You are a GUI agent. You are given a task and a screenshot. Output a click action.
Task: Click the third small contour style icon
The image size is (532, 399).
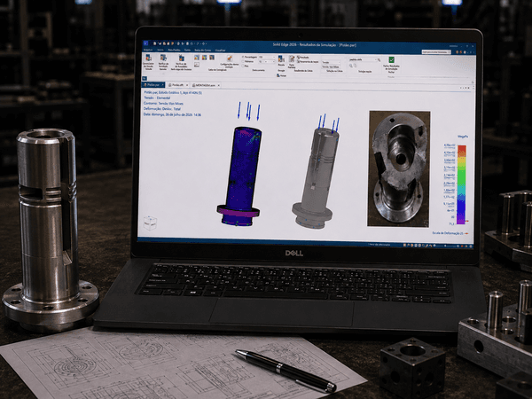(212, 58)
